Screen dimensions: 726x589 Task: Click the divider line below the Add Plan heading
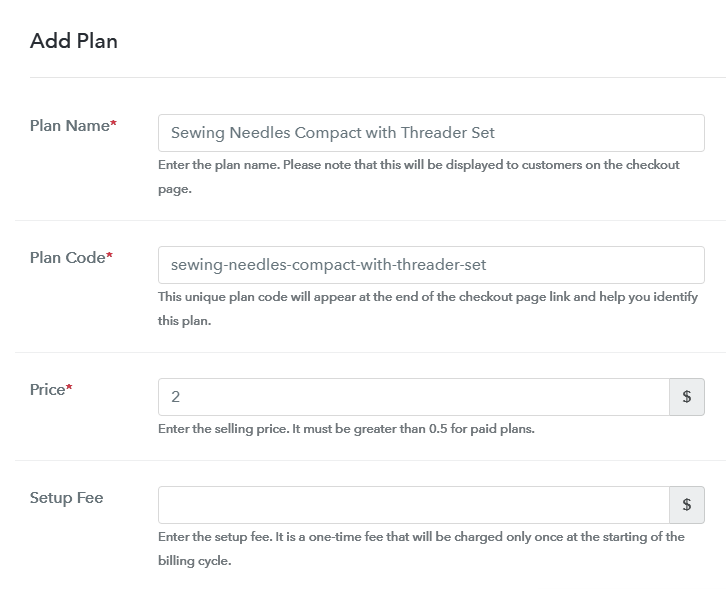point(378,77)
